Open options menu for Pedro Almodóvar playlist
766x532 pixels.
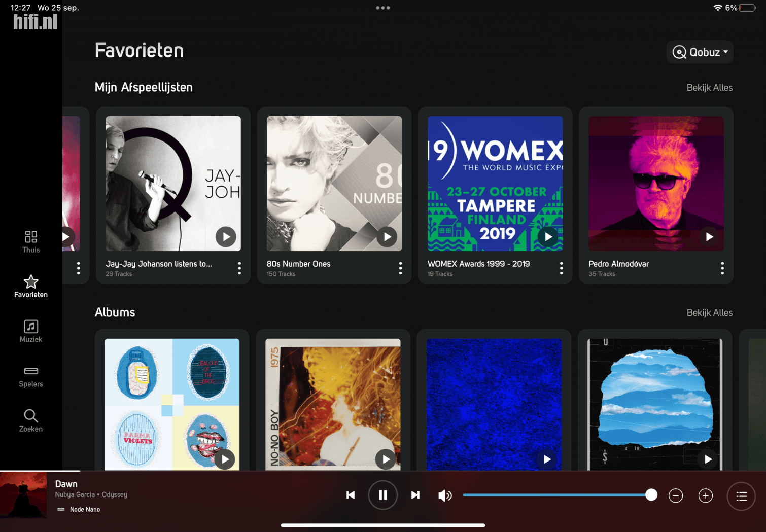722,268
